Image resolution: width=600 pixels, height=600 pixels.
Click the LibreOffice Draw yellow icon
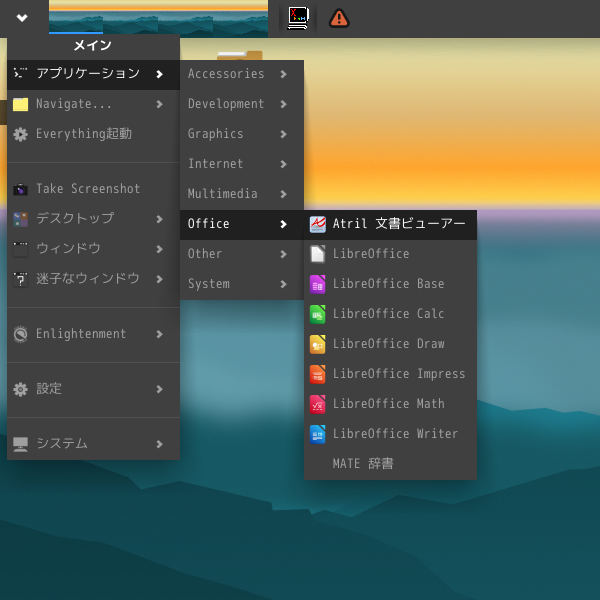click(318, 344)
